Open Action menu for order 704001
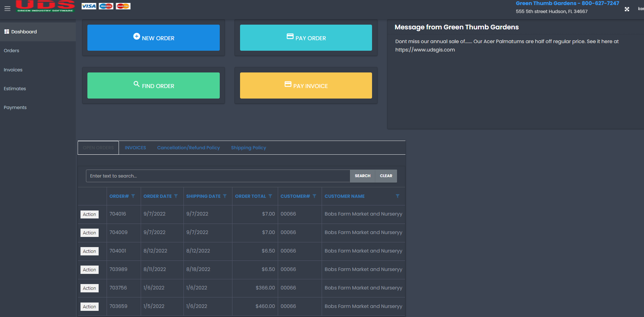The height and width of the screenshot is (317, 644). click(x=90, y=251)
